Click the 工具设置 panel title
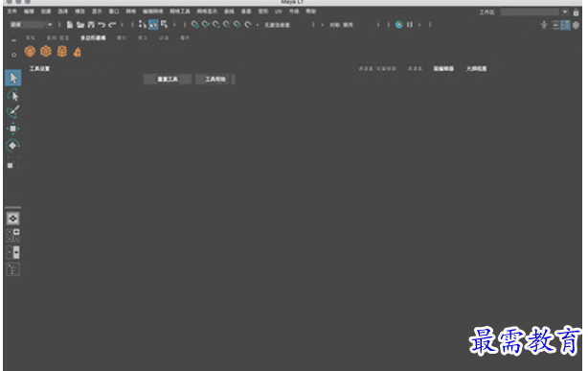 (x=40, y=69)
